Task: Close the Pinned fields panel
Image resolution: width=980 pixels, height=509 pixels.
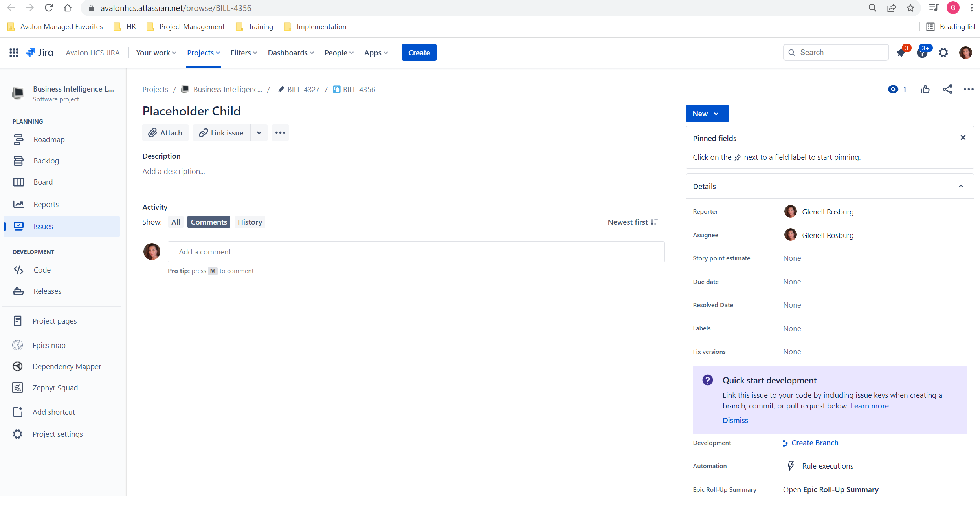Action: (x=963, y=138)
